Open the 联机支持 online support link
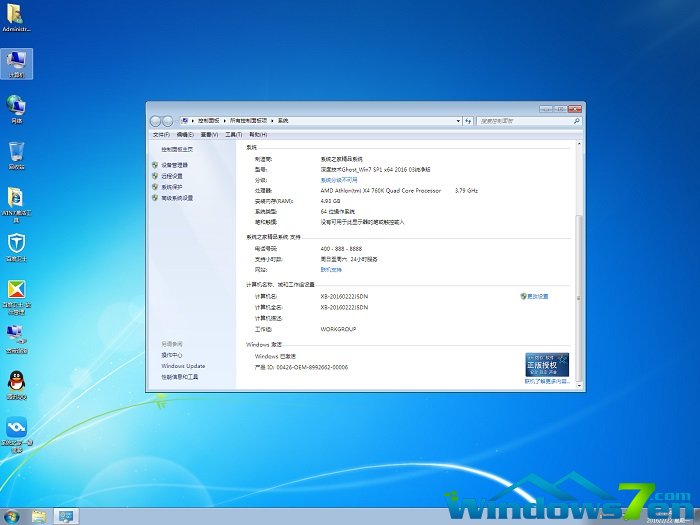The height and width of the screenshot is (525, 700). pos(331,270)
